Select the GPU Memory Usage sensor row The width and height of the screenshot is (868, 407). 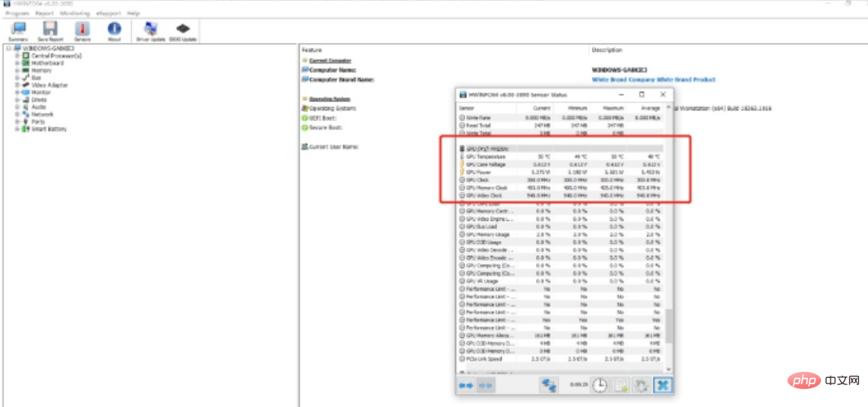tap(561, 234)
